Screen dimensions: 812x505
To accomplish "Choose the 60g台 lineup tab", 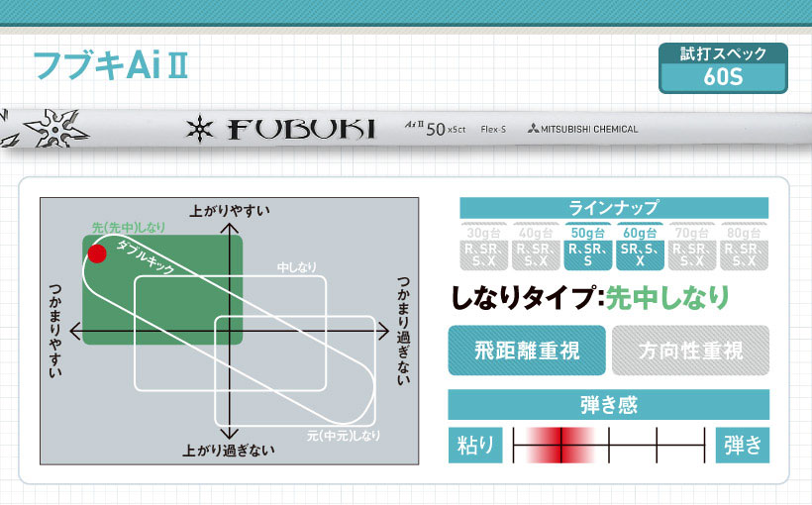I will pos(640,246).
